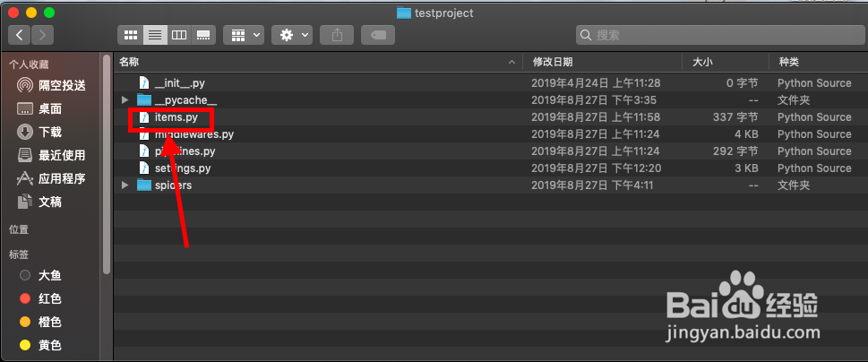868x362 pixels.
Task: Sort files by the name column
Action: tap(314, 62)
